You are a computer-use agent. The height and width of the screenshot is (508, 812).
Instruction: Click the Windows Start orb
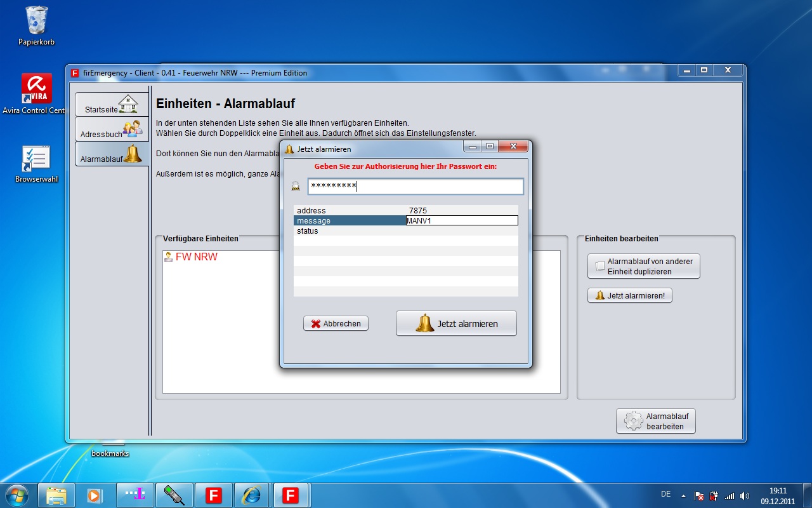[x=16, y=495]
